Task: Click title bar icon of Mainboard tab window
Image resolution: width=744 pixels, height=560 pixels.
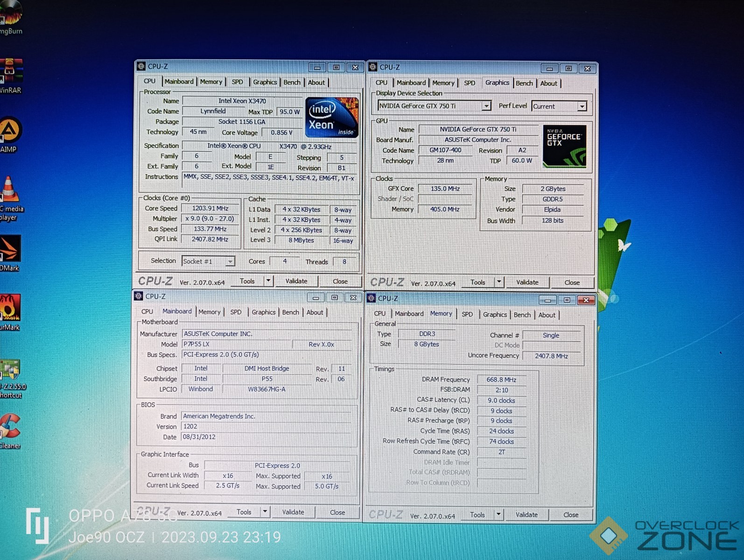Action: point(139,296)
